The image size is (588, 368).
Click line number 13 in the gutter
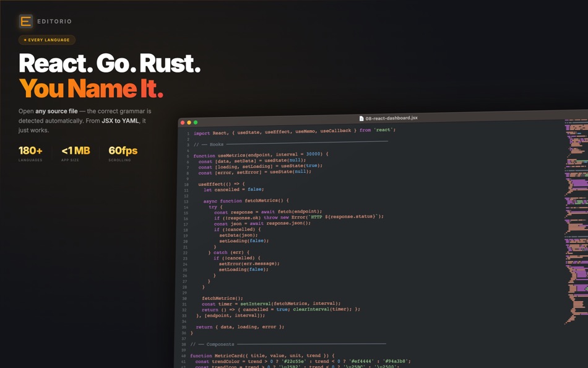point(186,201)
